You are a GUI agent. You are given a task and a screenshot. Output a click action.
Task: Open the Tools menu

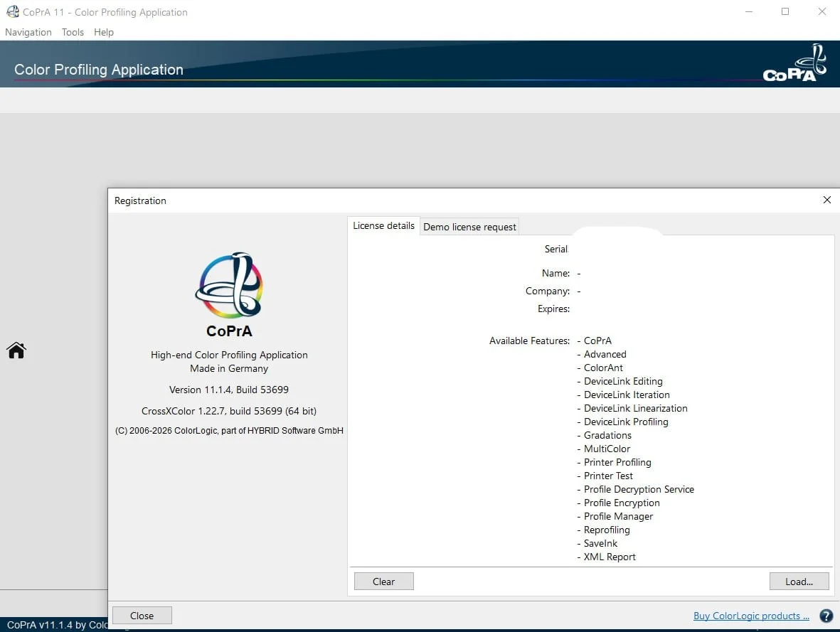[x=73, y=32]
